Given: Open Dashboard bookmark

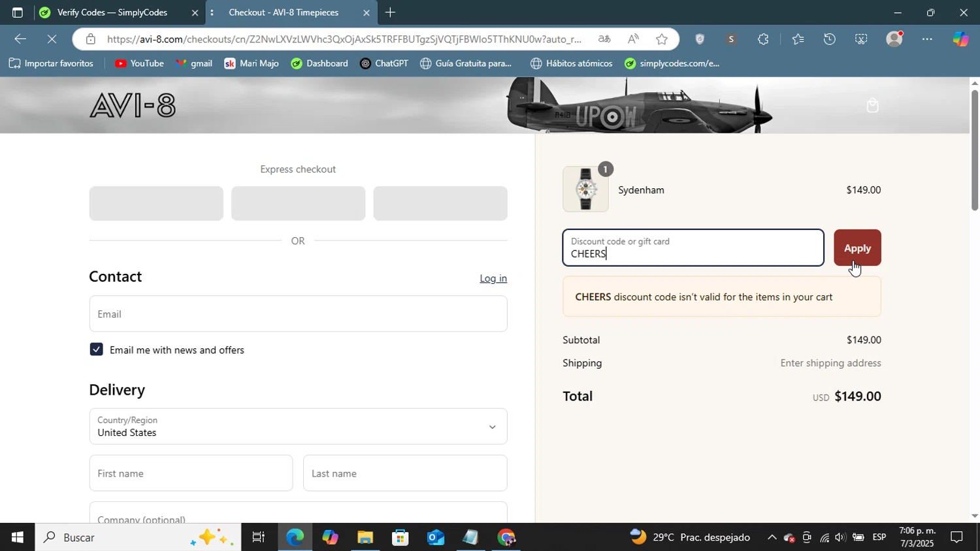Looking at the screenshot, I should [x=319, y=63].
